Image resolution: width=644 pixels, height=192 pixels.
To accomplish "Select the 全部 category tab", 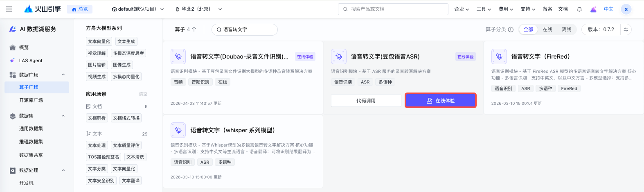I will click(x=528, y=29).
